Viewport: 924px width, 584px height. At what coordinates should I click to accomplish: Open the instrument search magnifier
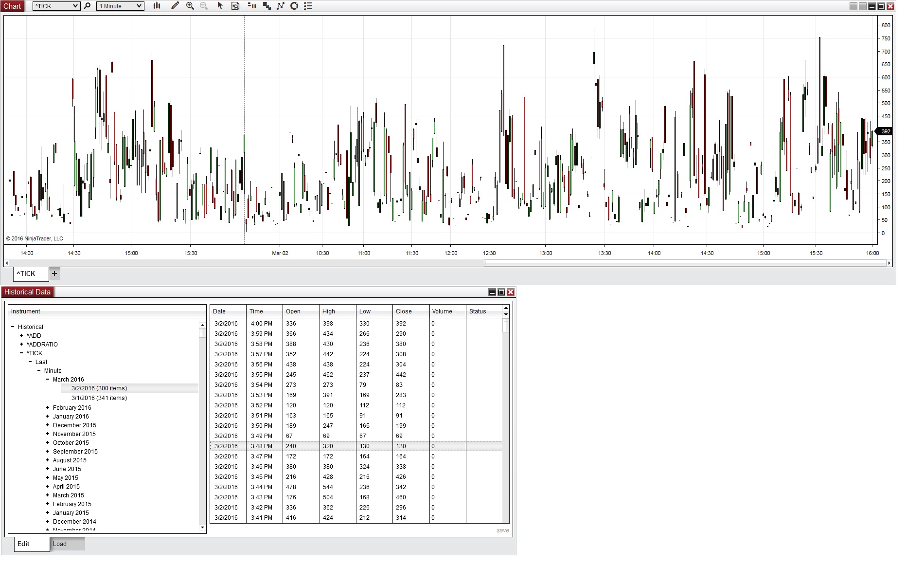(88, 6)
